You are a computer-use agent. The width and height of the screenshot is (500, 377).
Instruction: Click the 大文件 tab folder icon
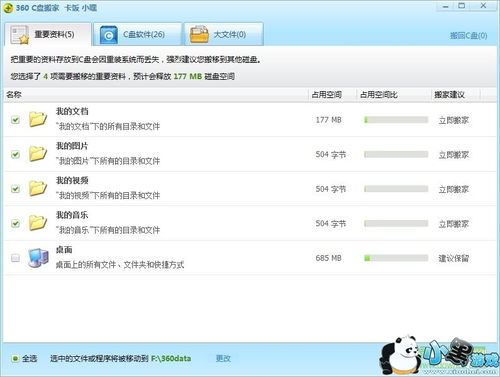point(199,34)
